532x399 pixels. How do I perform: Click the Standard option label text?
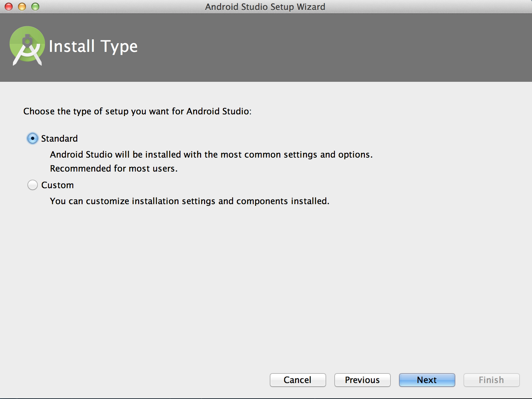point(59,138)
